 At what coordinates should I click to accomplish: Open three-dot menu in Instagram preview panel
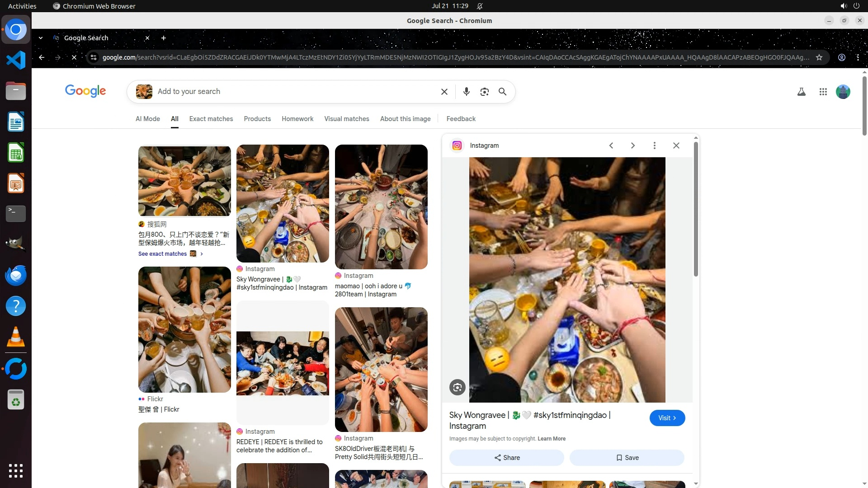(x=654, y=145)
